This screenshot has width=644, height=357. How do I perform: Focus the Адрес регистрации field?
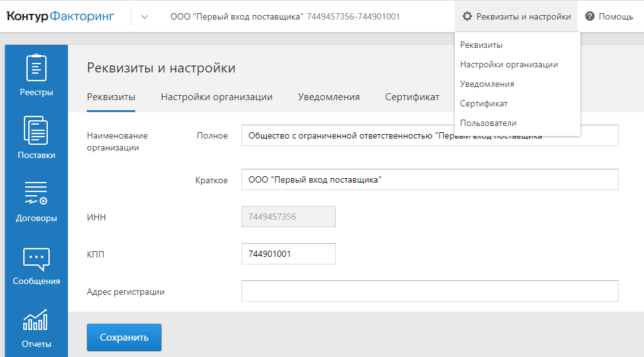[430, 291]
